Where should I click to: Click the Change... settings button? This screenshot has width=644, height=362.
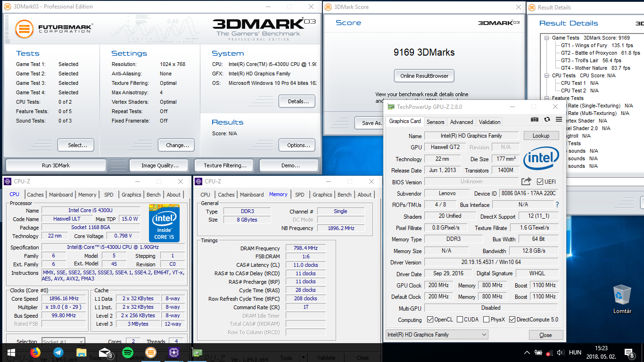tap(176, 145)
